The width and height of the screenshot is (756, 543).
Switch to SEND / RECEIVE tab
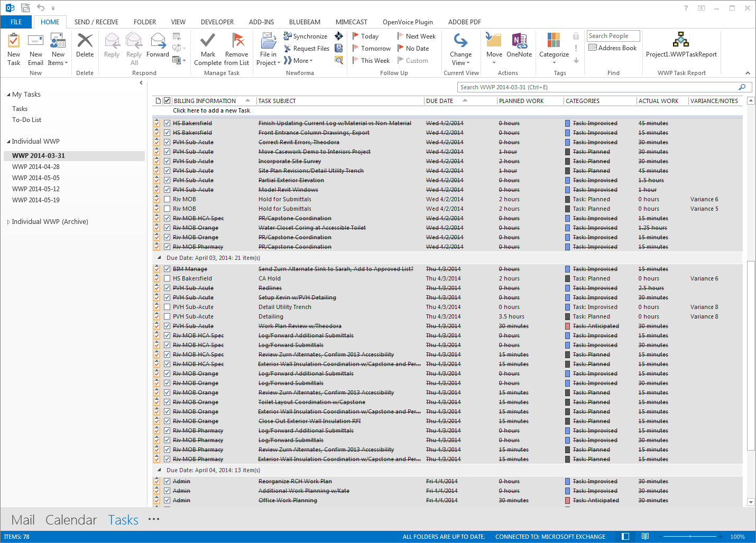96,22
